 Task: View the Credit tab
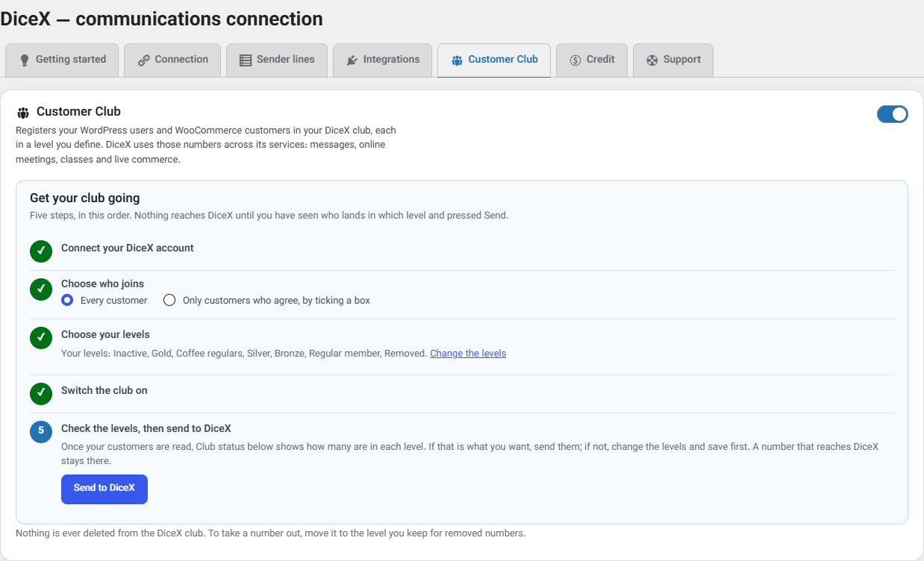(592, 60)
